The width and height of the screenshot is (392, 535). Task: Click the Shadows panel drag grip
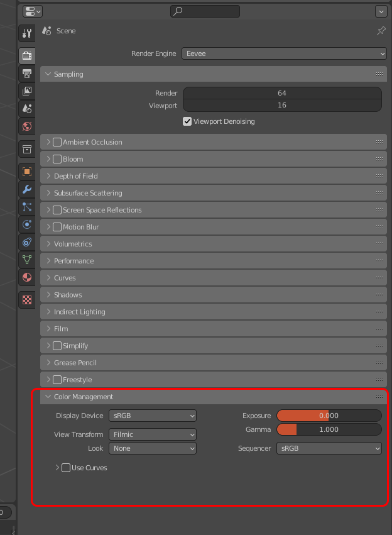click(x=379, y=295)
